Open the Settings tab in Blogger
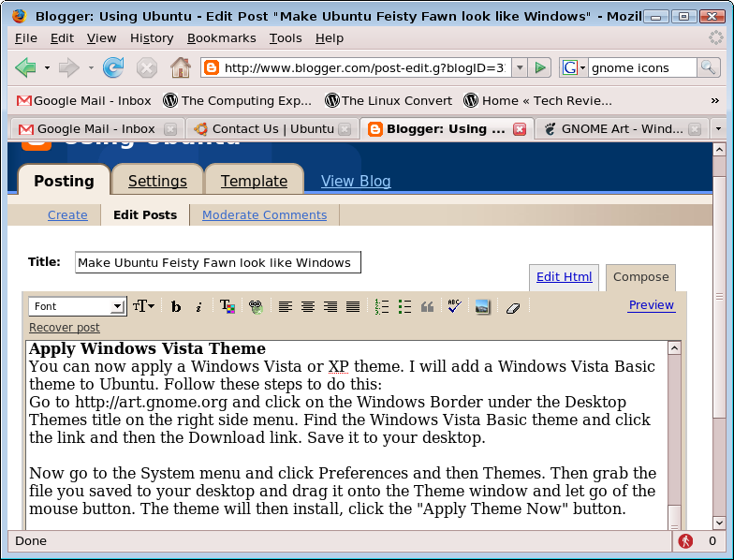The width and height of the screenshot is (734, 560). point(157,181)
